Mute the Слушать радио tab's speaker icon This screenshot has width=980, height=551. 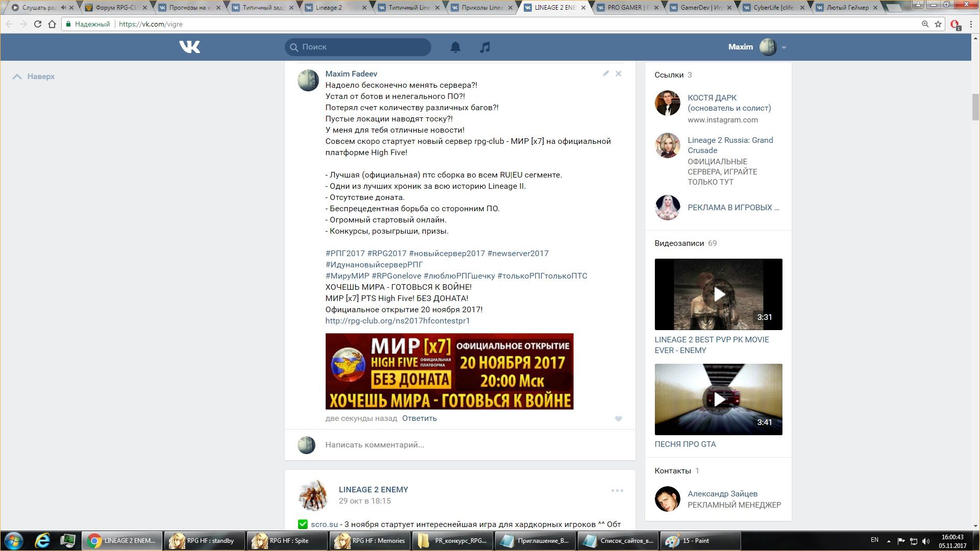tap(63, 8)
